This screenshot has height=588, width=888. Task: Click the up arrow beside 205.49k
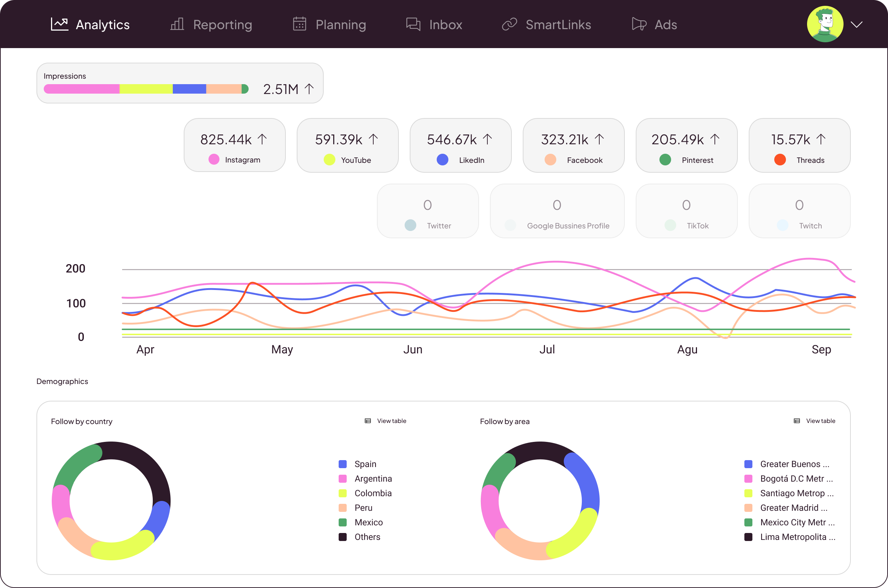[x=715, y=139]
